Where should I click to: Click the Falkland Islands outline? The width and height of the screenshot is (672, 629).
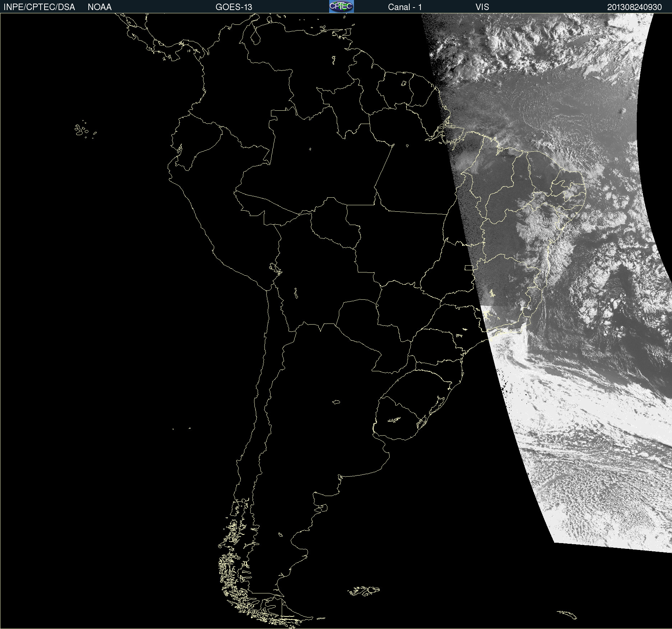(x=364, y=591)
